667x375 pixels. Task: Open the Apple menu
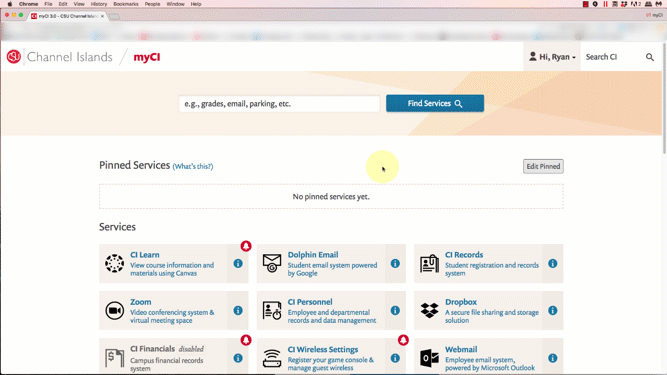click(x=10, y=4)
